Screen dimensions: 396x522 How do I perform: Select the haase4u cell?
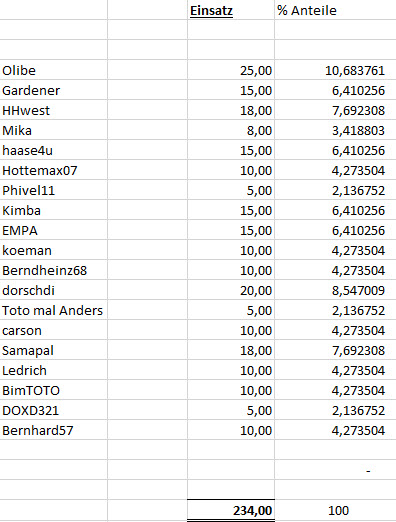54,150
